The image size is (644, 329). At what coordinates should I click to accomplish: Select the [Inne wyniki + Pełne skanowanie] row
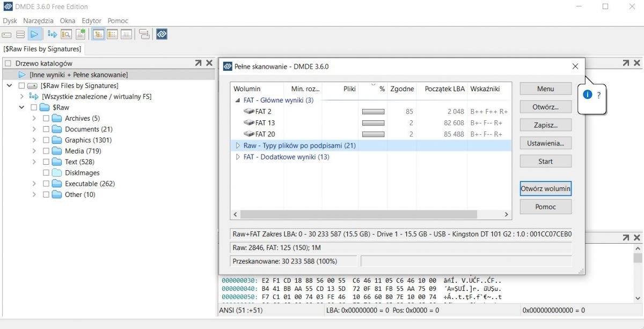[x=108, y=75]
